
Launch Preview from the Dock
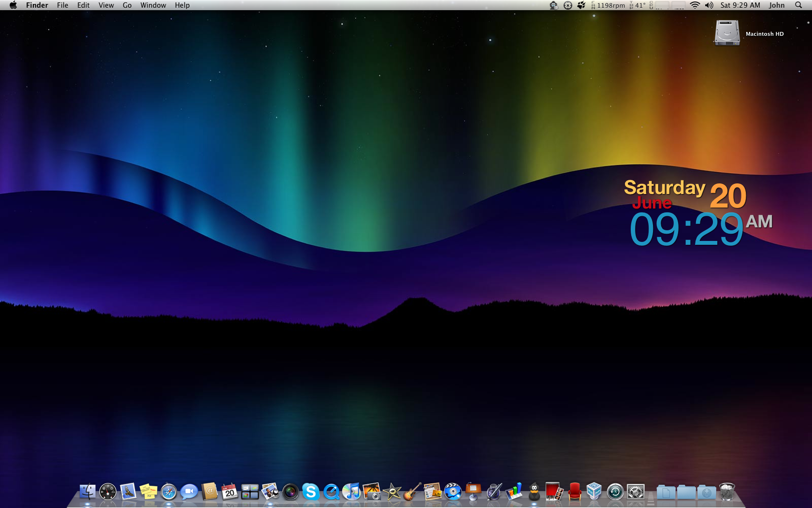pos(270,492)
